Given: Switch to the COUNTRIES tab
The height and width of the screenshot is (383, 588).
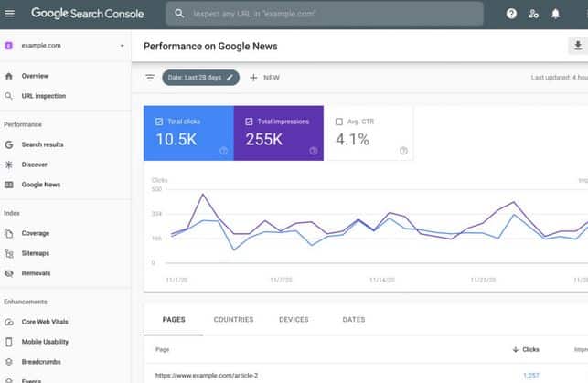Looking at the screenshot, I should [233, 320].
